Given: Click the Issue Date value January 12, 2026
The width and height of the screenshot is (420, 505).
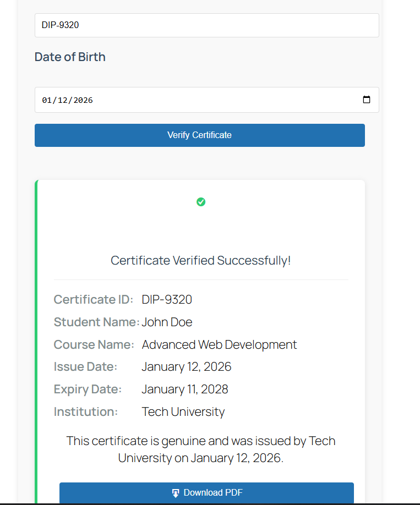Looking at the screenshot, I should [187, 366].
